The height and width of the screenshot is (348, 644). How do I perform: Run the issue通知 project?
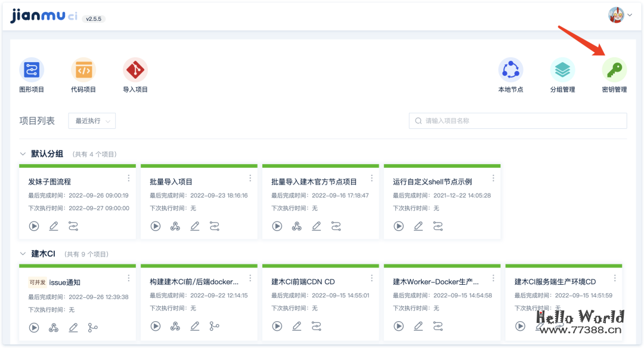click(34, 328)
